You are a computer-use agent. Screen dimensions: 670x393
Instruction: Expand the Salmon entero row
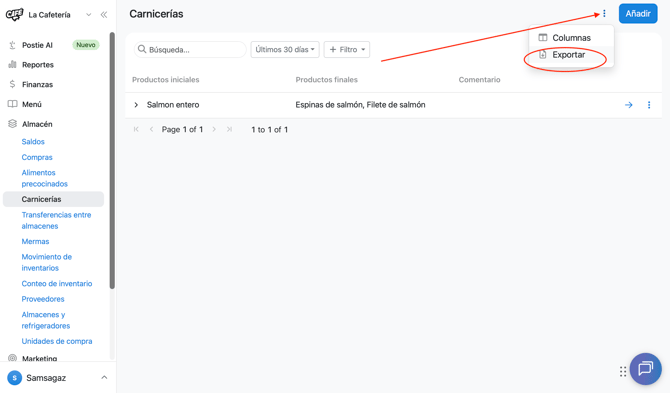point(136,105)
